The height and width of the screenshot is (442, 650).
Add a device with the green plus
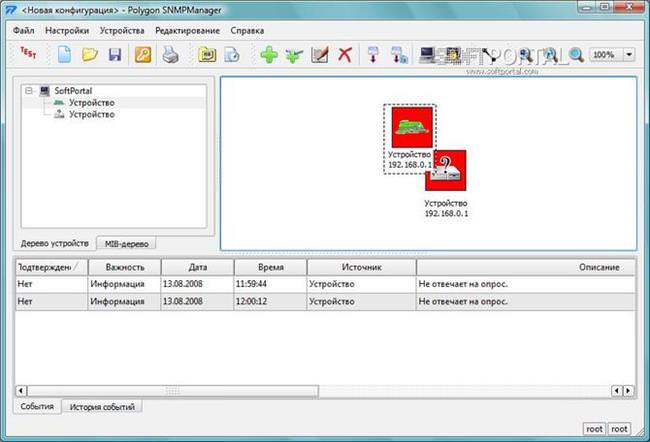coord(269,55)
